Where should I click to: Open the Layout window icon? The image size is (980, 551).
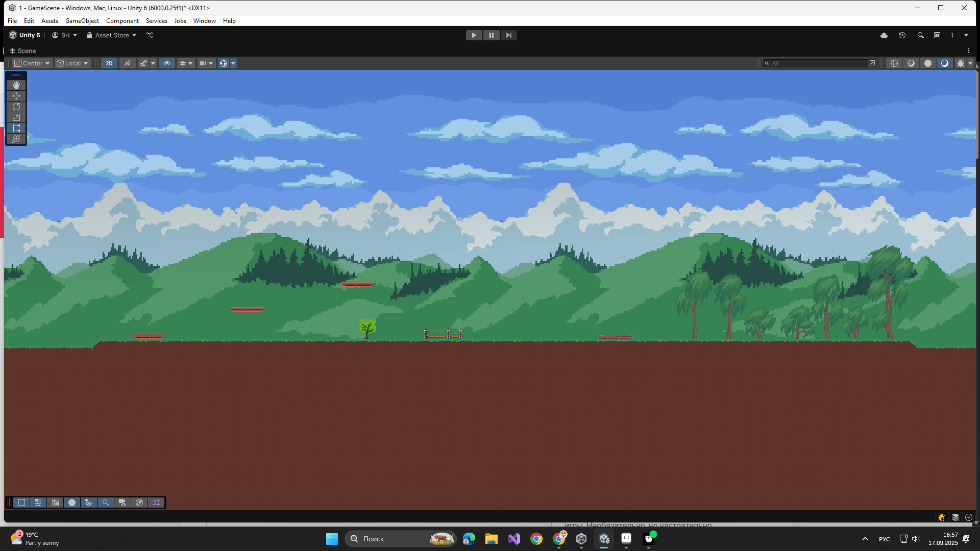click(x=937, y=35)
